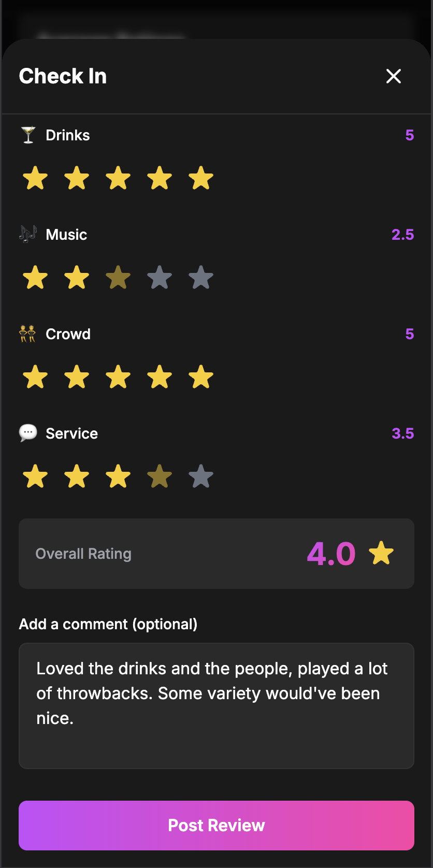Click the Overall Rating star icon

[381, 553]
